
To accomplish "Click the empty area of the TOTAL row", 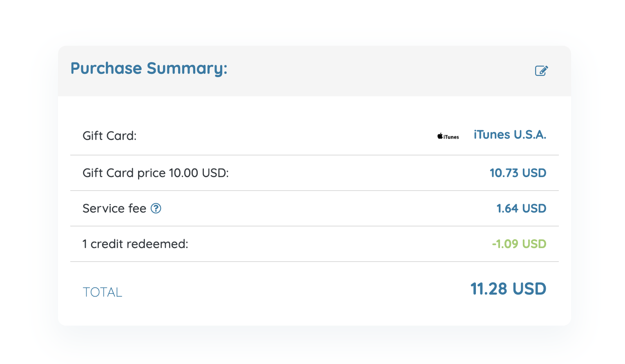I will pyautogui.click(x=294, y=291).
